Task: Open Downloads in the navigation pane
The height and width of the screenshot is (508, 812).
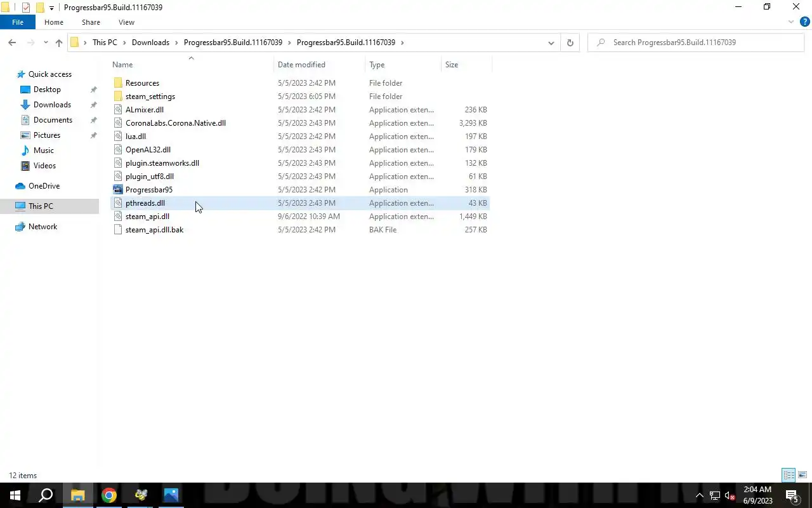Action: (52, 105)
